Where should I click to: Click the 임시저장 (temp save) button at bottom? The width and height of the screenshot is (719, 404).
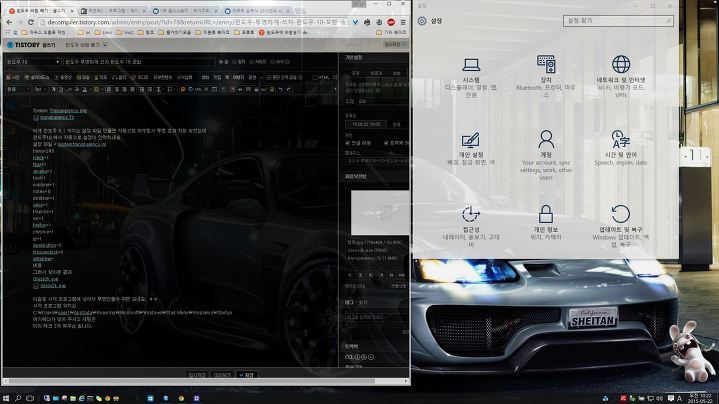point(197,375)
